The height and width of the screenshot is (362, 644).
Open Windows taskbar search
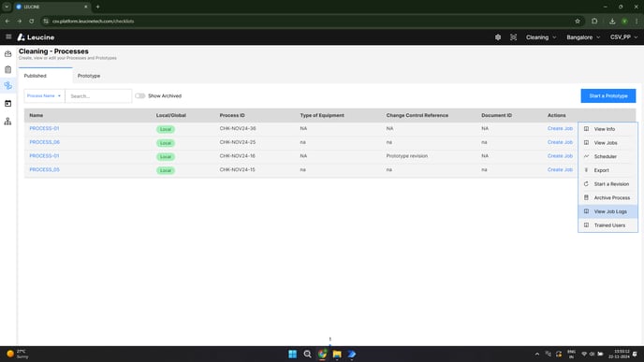(307, 355)
